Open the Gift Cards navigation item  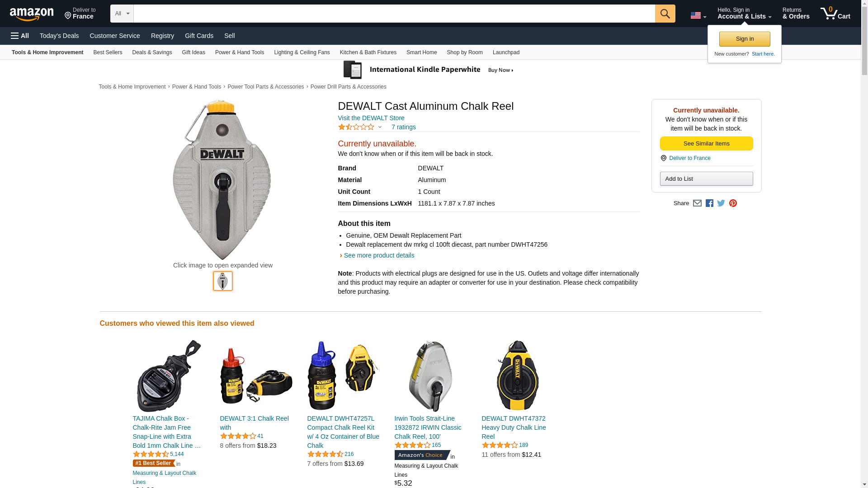pos(199,36)
